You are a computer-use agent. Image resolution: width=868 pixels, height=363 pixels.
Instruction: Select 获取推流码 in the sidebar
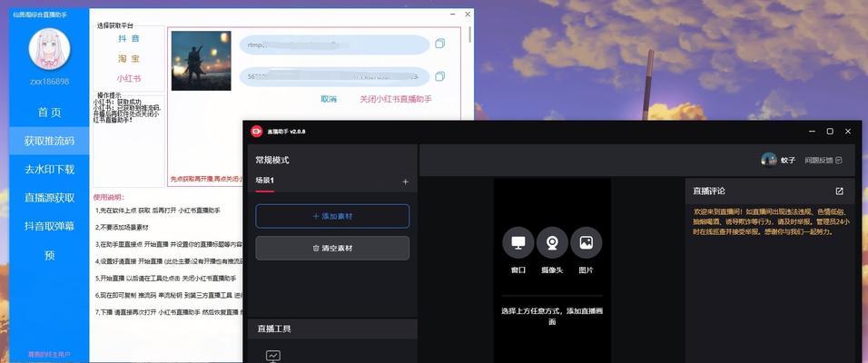(49, 141)
